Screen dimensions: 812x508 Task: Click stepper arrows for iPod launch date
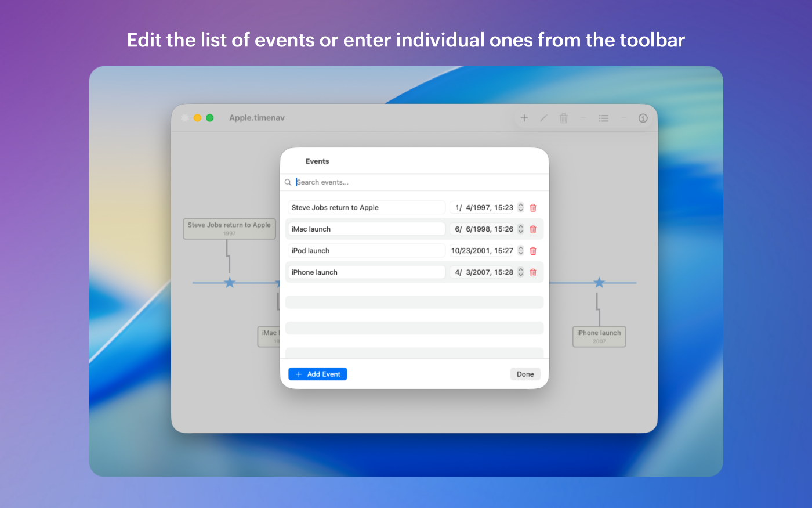coord(521,251)
